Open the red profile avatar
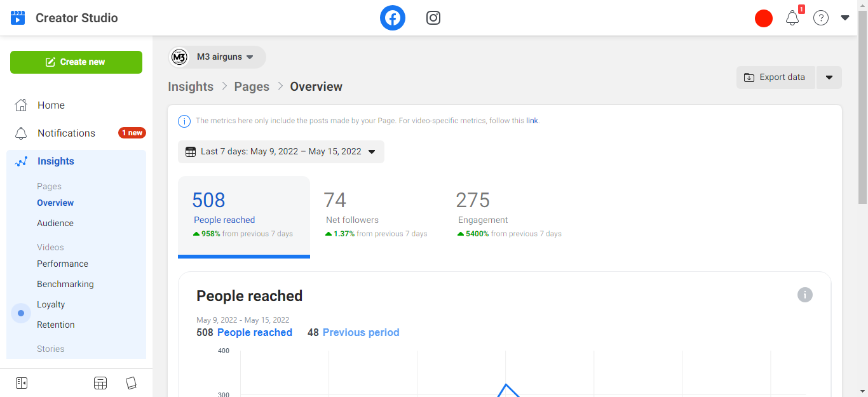Image resolution: width=868 pixels, height=397 pixels. 764,18
